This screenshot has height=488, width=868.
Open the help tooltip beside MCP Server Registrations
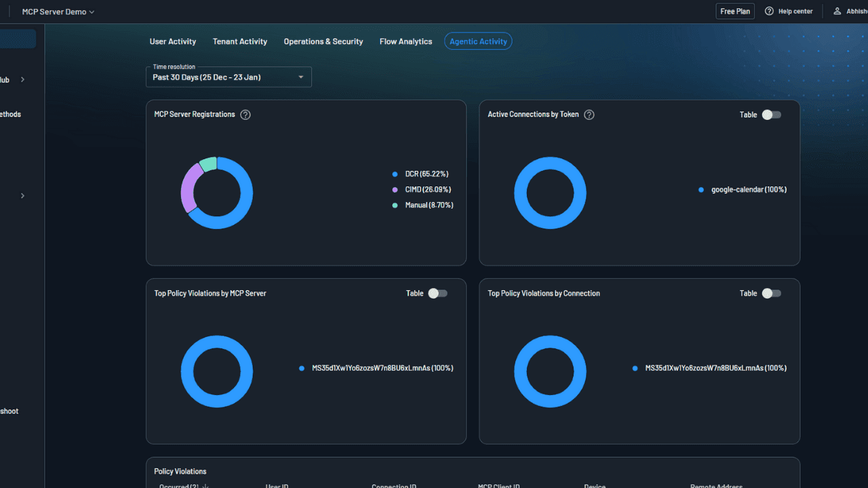click(245, 115)
